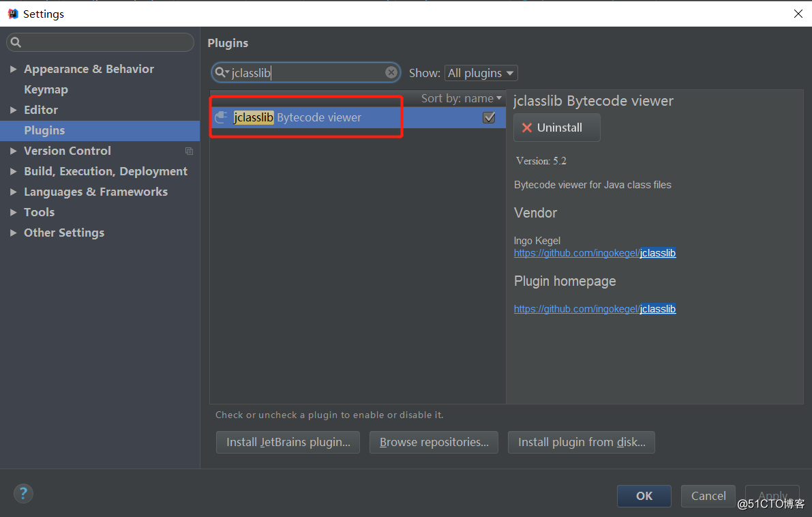The width and height of the screenshot is (812, 517).
Task: Open the Version Control settings category
Action: click(x=67, y=151)
